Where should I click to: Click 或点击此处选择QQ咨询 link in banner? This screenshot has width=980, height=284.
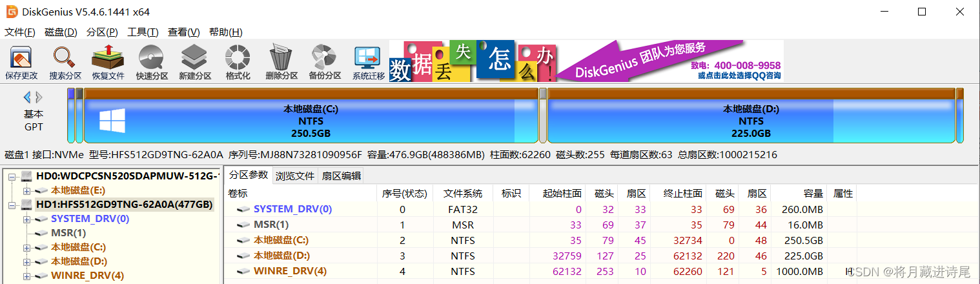(x=739, y=76)
